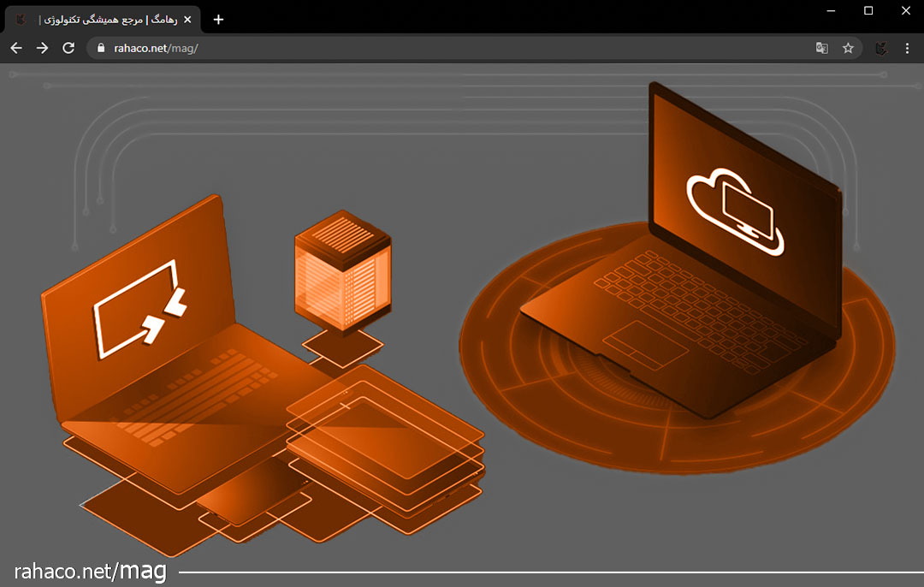Viewport: 924px width, 587px height.
Task: Open the Chrome three-dot menu
Action: tap(907, 48)
